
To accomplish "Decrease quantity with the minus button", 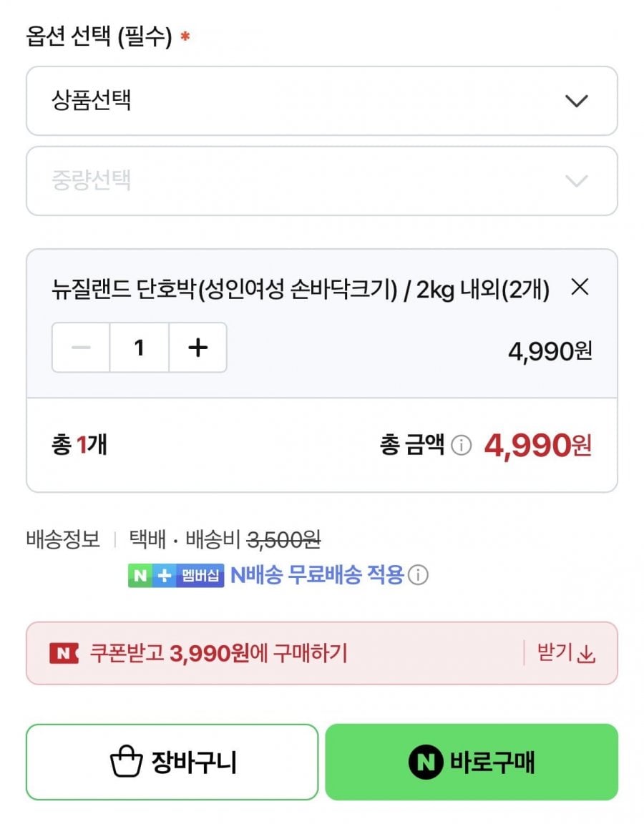I will pos(81,348).
